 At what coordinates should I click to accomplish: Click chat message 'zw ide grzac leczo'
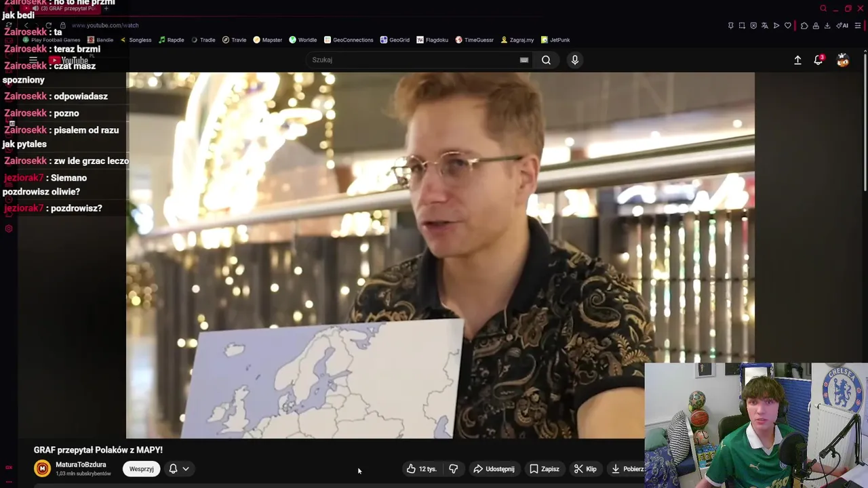91,161
